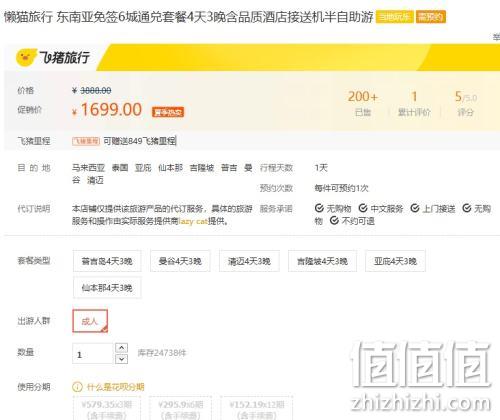The image size is (500, 420).
Task: Click the struck-through original price 3888.00
Action: [96, 90]
